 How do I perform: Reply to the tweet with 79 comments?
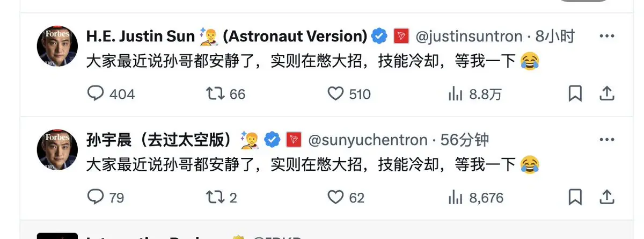[96, 197]
